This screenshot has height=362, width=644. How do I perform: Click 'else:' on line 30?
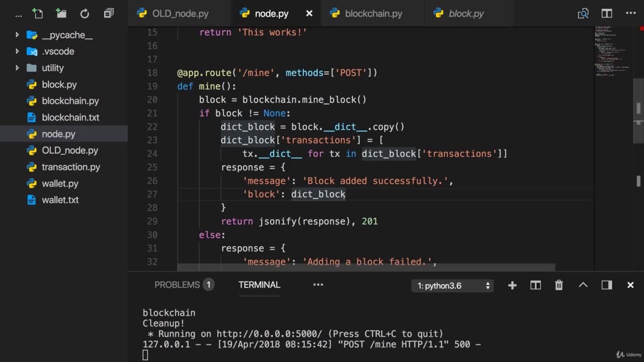(x=212, y=235)
